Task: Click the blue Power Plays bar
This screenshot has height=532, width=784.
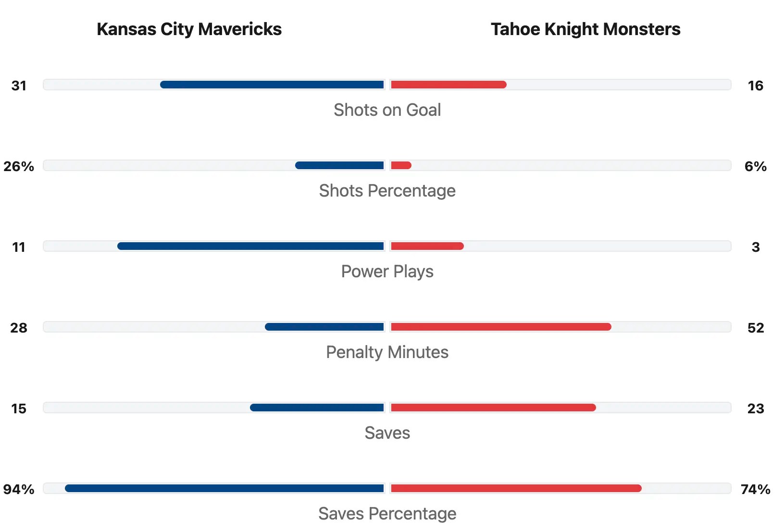Action: pyautogui.click(x=250, y=246)
